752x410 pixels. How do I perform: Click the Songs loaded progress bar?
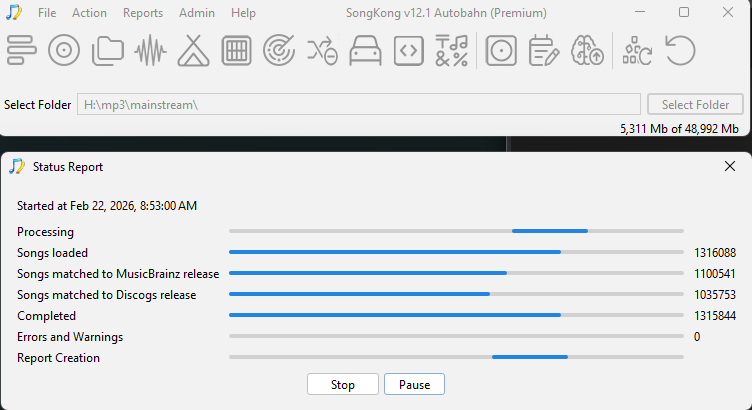click(455, 253)
